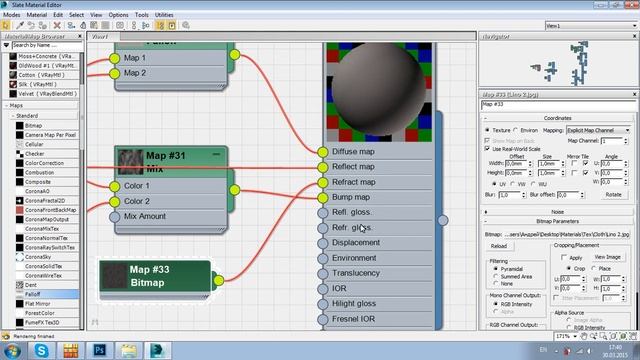The width and height of the screenshot is (640, 360).
Task: Open the Tools menu
Action: [142, 15]
